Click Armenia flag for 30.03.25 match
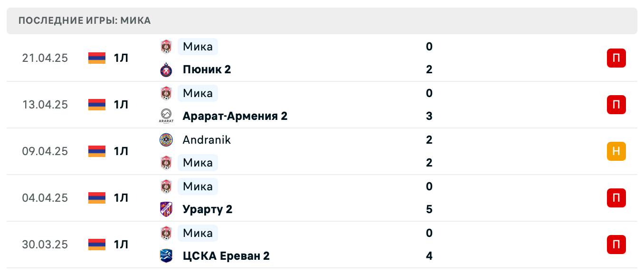The width and height of the screenshot is (644, 275). click(97, 245)
